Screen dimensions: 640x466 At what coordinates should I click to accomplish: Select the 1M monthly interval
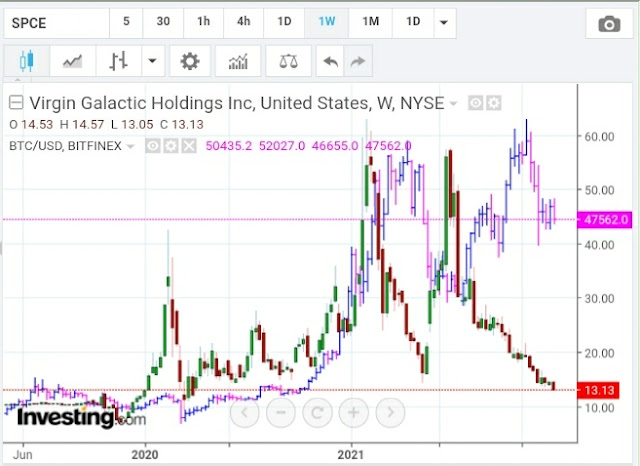pos(371,23)
